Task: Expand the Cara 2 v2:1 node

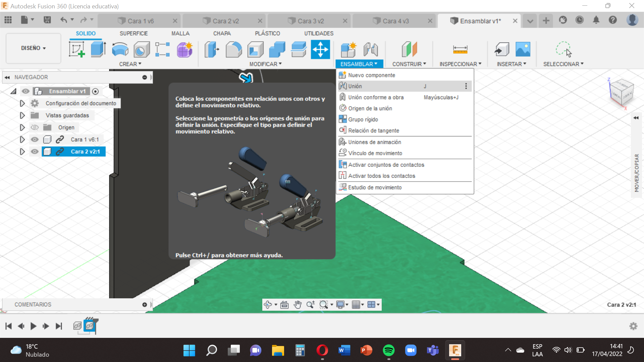Action: 22,152
